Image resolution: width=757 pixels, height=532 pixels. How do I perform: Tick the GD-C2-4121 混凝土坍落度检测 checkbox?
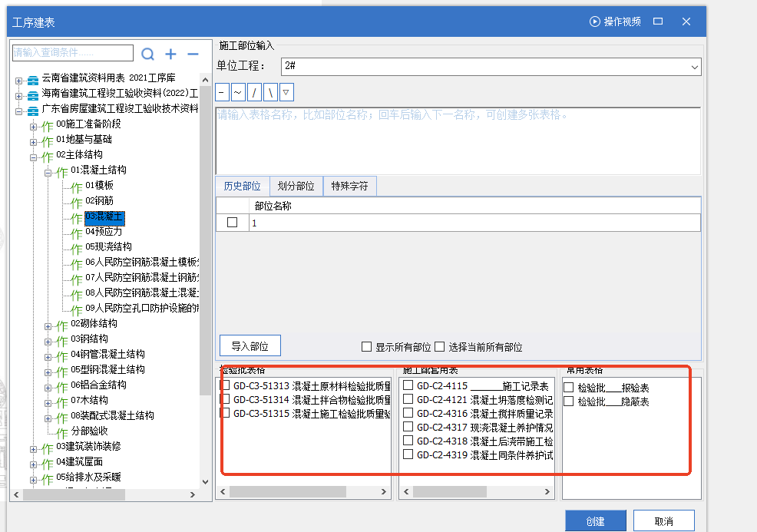408,399
